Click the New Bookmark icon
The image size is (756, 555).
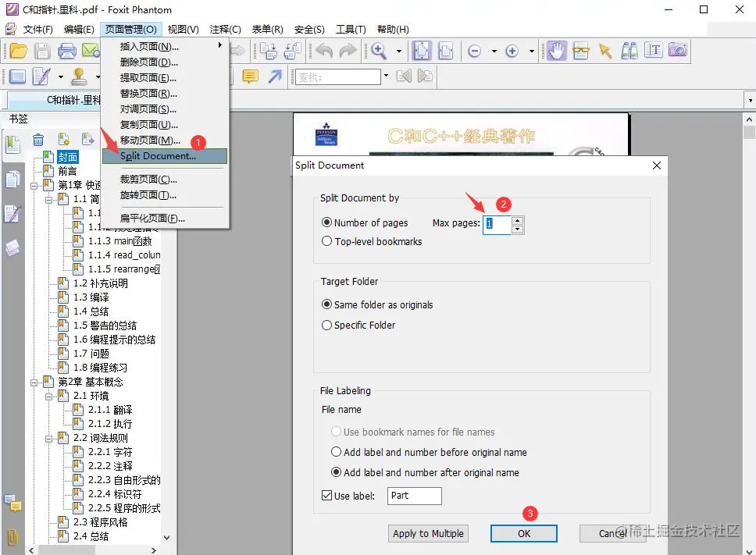(x=63, y=139)
